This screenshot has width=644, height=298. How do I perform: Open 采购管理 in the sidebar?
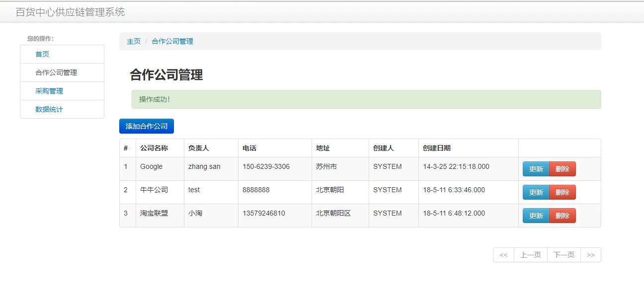pos(62,91)
